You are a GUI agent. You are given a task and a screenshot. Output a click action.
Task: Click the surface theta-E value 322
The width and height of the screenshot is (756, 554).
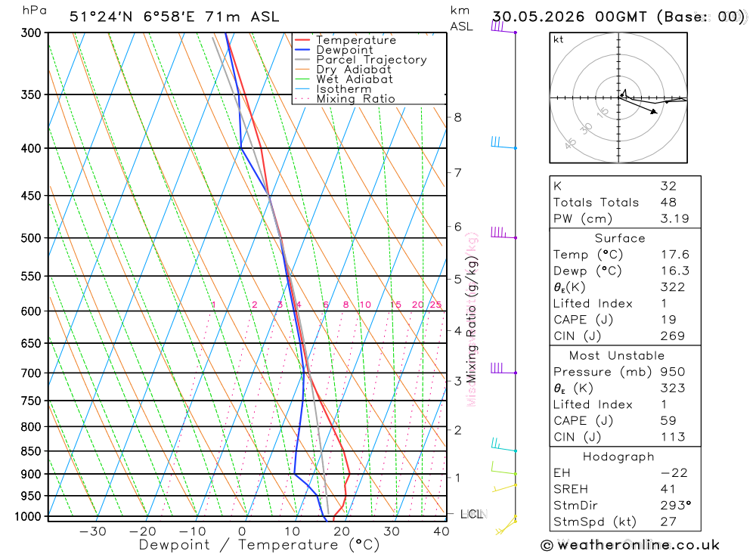click(x=673, y=287)
